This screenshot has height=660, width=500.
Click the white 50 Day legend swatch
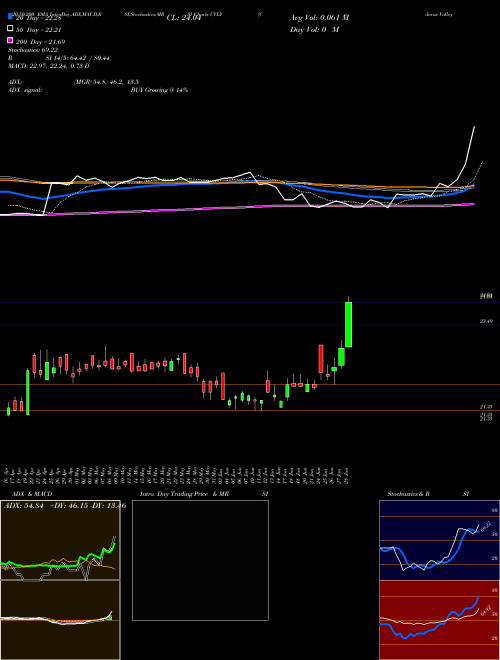coord(11,29)
